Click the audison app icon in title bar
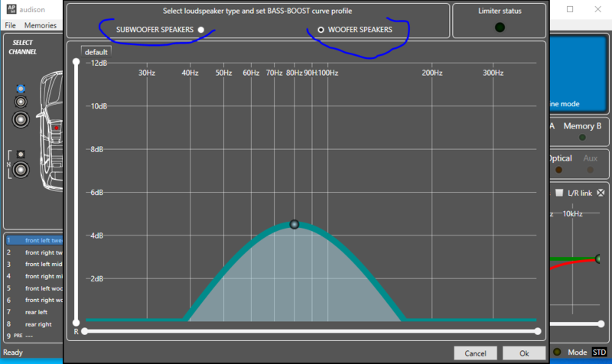The width and height of the screenshot is (612, 364). point(11,9)
